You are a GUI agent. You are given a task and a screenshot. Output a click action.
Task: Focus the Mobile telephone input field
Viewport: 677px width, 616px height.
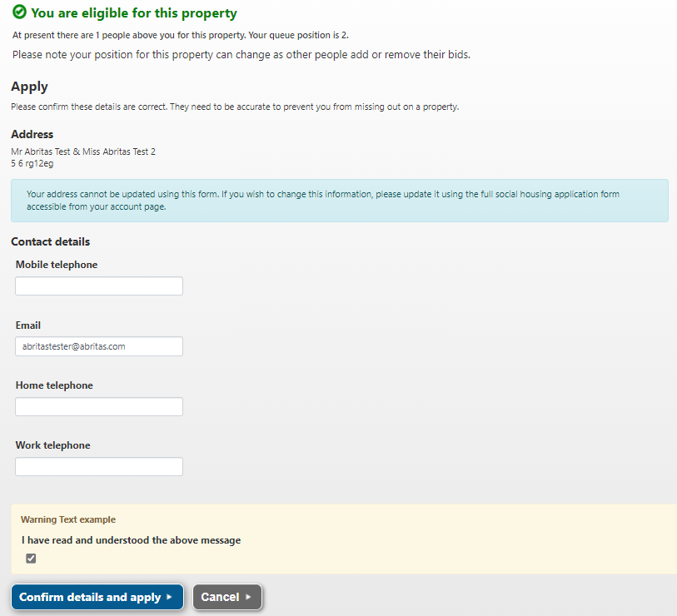(x=99, y=286)
